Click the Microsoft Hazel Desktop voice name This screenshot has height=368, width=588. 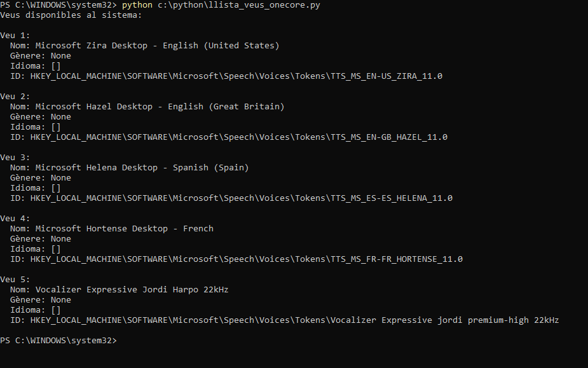(160, 107)
